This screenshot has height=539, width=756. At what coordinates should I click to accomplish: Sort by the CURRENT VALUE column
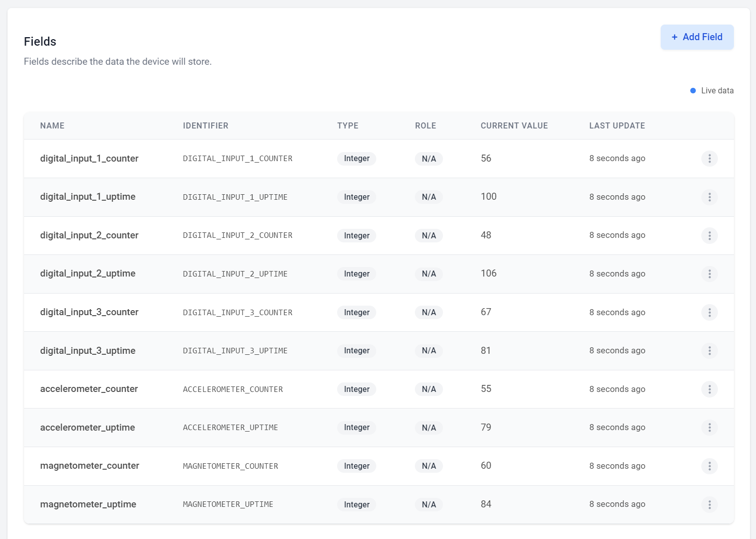514,125
